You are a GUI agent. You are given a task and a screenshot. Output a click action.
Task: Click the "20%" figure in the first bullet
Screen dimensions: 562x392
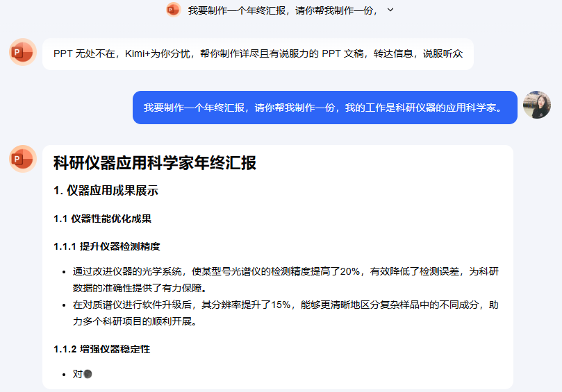pyautogui.click(x=351, y=271)
